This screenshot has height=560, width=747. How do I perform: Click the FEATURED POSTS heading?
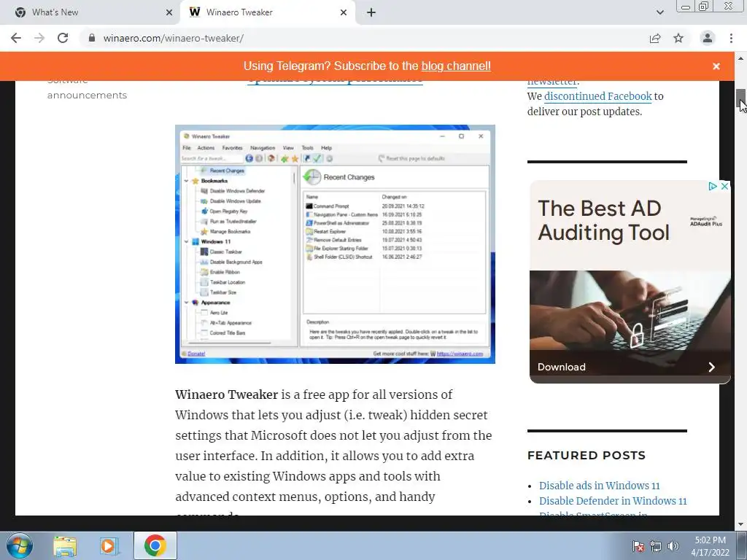coord(587,455)
